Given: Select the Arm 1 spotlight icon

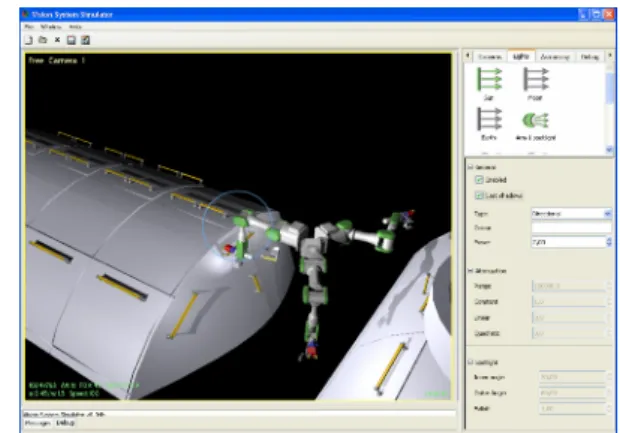Looking at the screenshot, I should click(536, 120).
